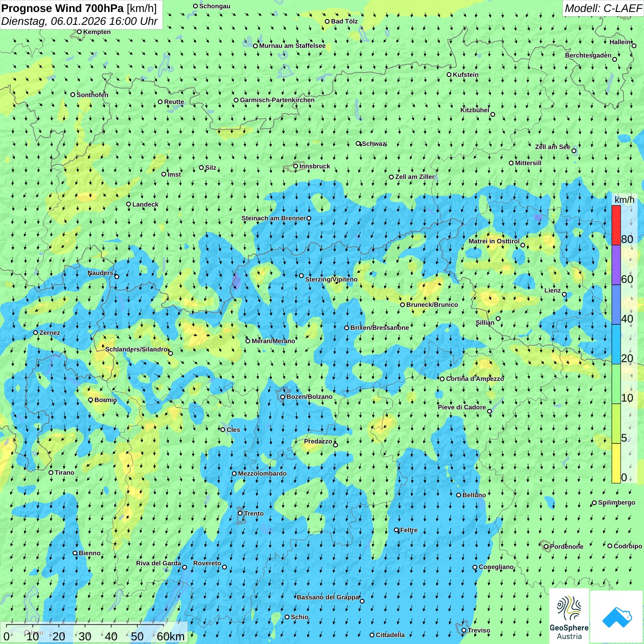Click the 'Predazzo' label
Screen dimensions: 644x644
[318, 441]
